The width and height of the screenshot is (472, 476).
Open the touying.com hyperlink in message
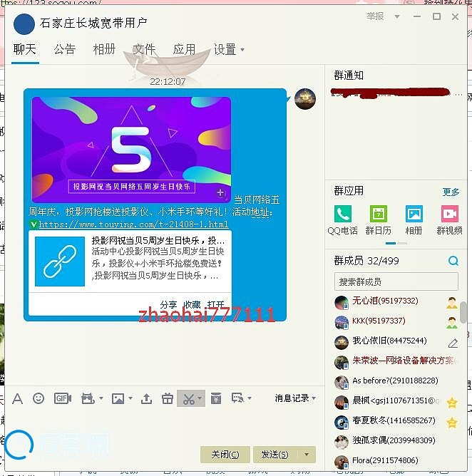[133, 224]
